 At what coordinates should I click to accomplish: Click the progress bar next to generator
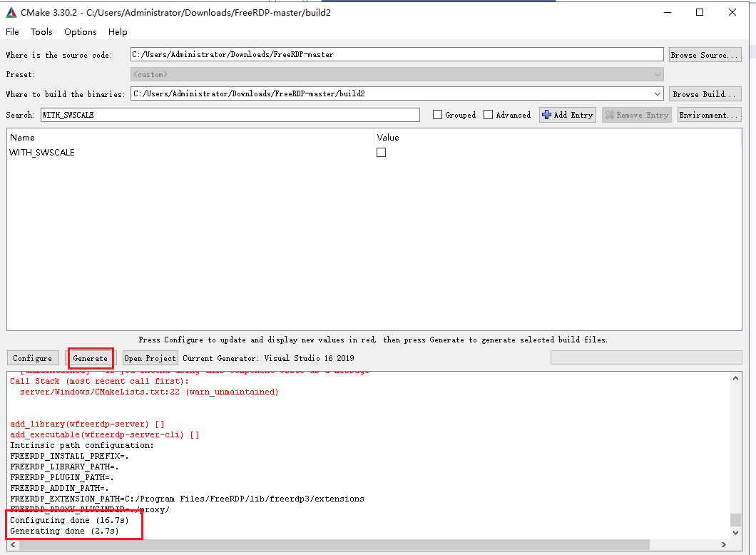646,357
